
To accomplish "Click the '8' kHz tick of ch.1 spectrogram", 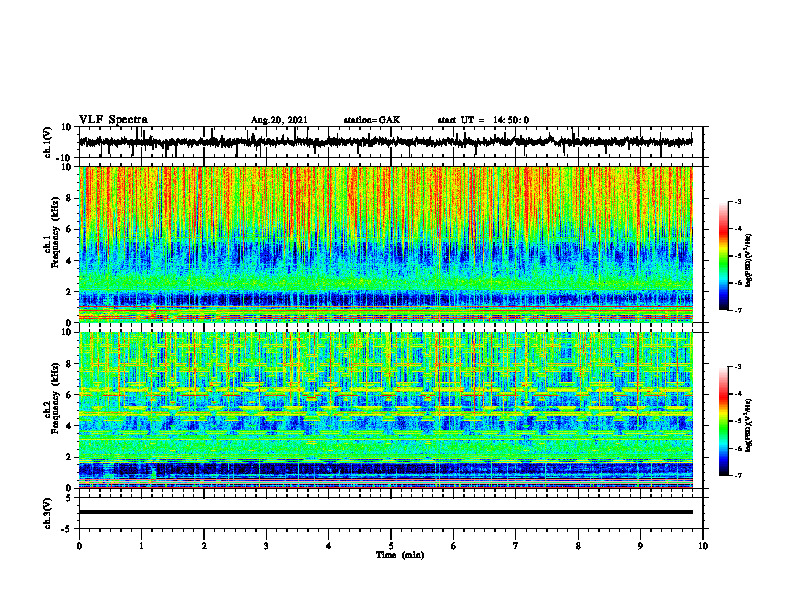I will [x=70, y=198].
